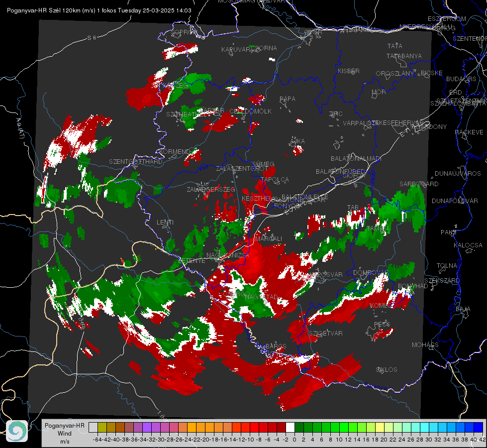Click the LETENYE city label
Screen dimensions: 487x448
(x=192, y=260)
